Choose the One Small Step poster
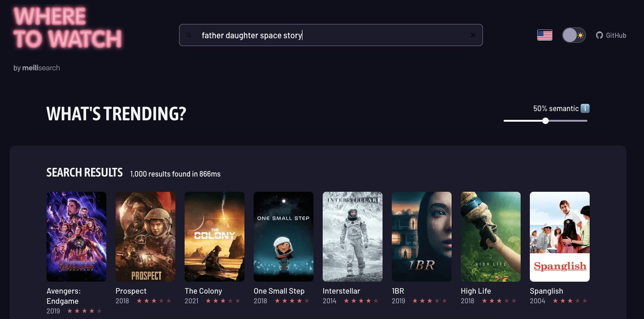 tap(284, 236)
